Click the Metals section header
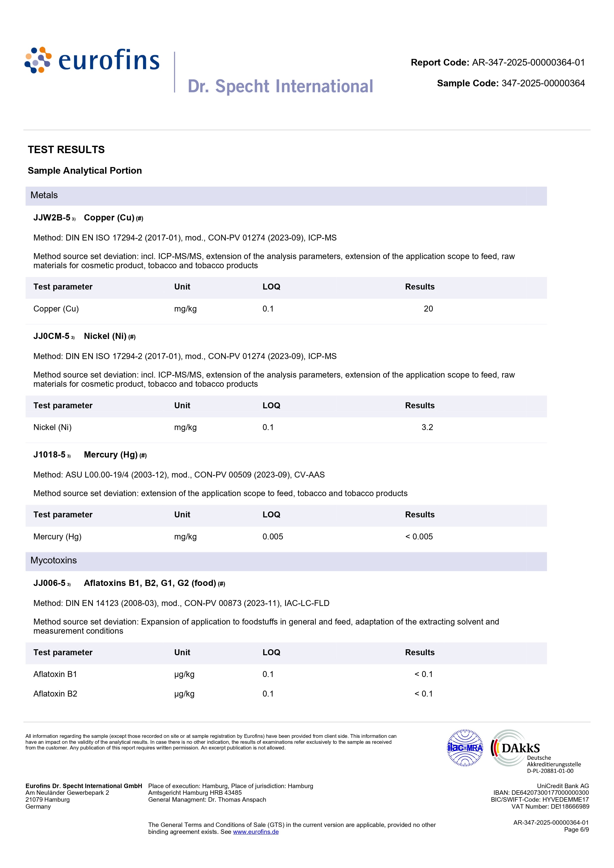This screenshot has width=614, height=868. (44, 195)
